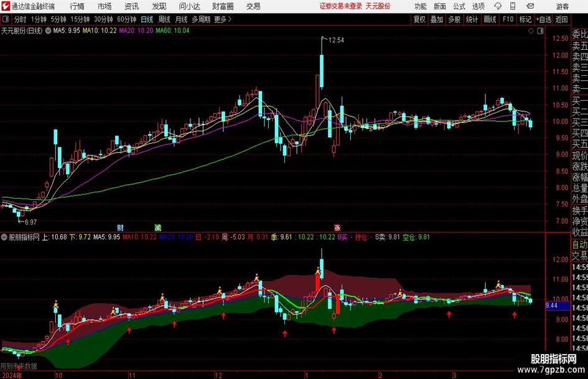Click the MA60: 10.04 value in main chart header

pyautogui.click(x=172, y=30)
